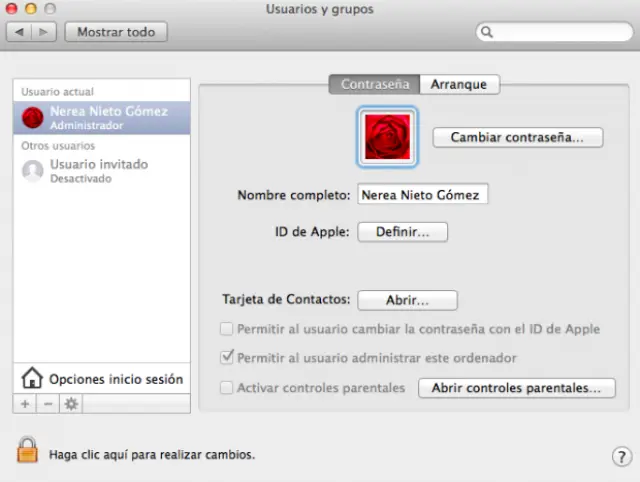Switch to the Arranque tab
Viewport: 640px width, 482px height.
(x=459, y=85)
